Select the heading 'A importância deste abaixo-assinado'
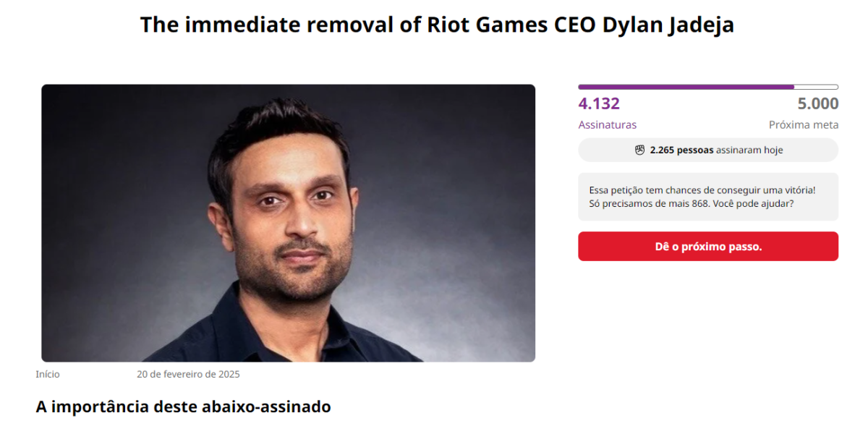 (183, 407)
